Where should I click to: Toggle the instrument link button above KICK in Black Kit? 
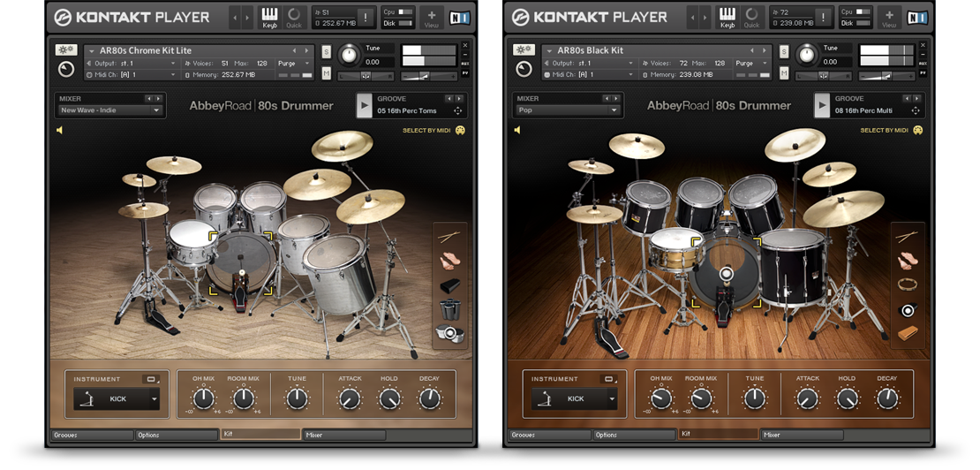608,379
